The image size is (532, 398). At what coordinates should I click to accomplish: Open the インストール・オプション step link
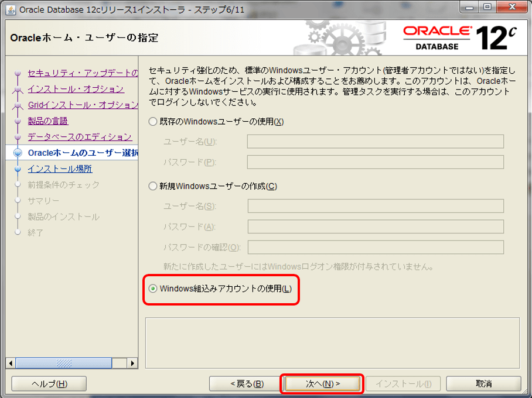[x=76, y=89]
